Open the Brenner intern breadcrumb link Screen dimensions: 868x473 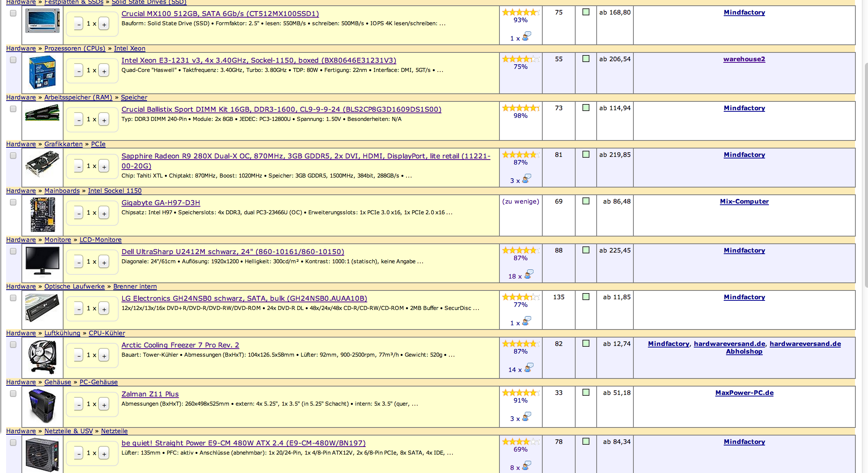click(135, 286)
